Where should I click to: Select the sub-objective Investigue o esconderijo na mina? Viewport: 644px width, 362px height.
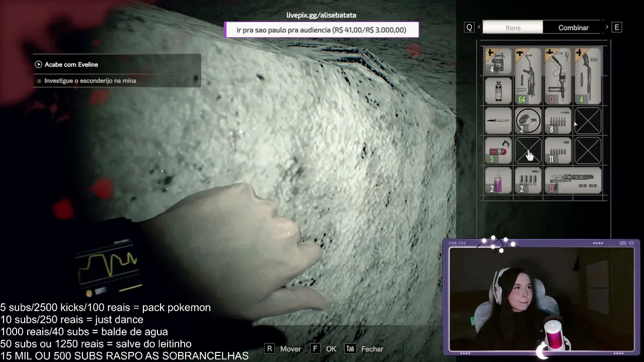117,80
